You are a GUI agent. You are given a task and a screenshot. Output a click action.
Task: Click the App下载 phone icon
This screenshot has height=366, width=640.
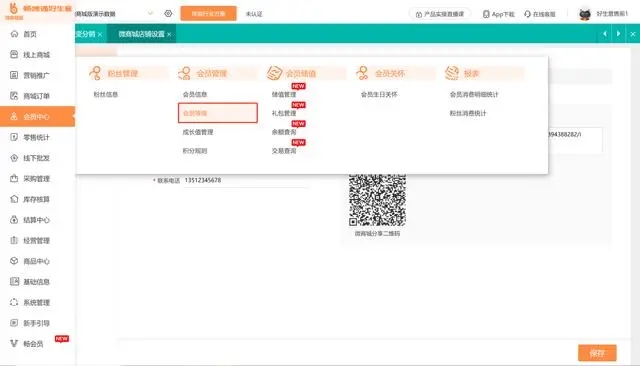[486, 14]
